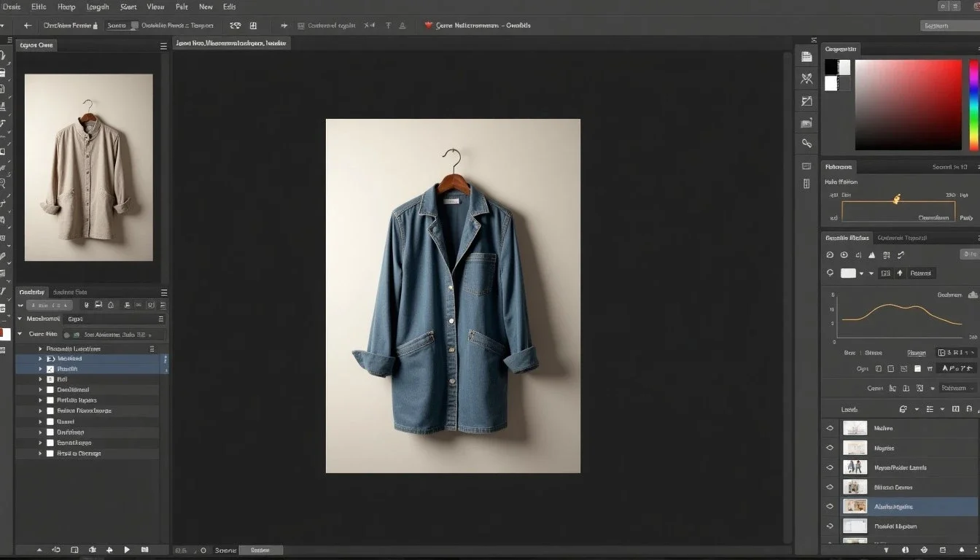
Task: Click the forward arrow in the top toolbar
Action: [284, 26]
